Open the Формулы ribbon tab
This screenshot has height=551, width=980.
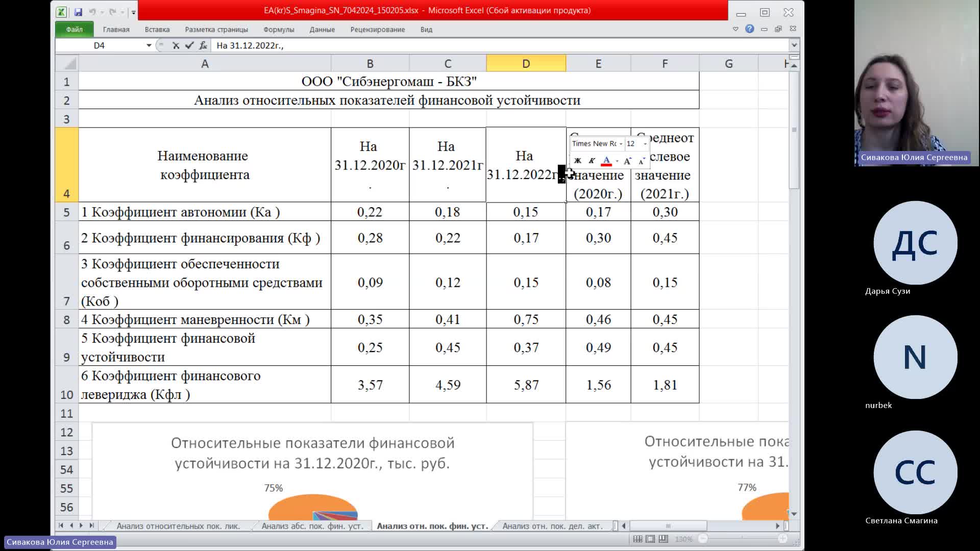[x=279, y=29]
